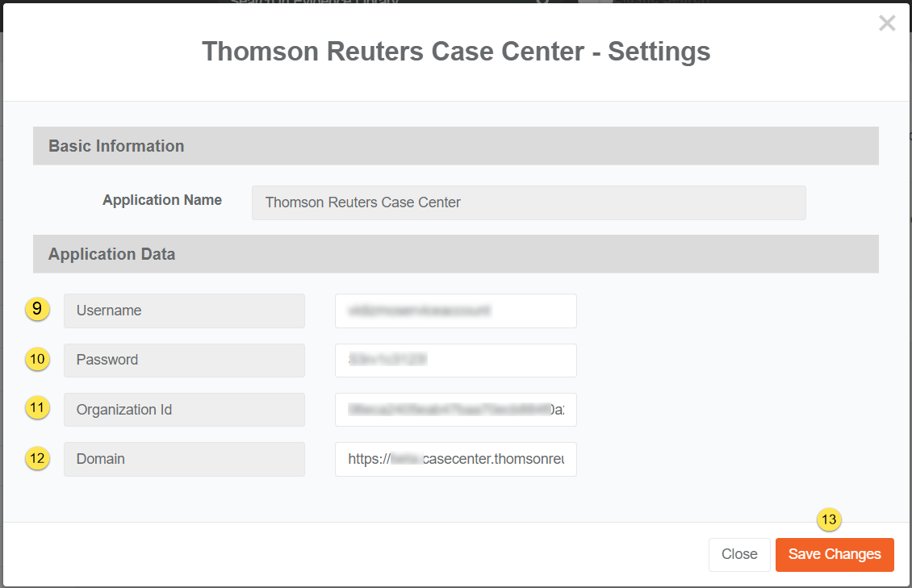Click the step 13 marker above Save Changes
This screenshot has width=912, height=588.
830,519
